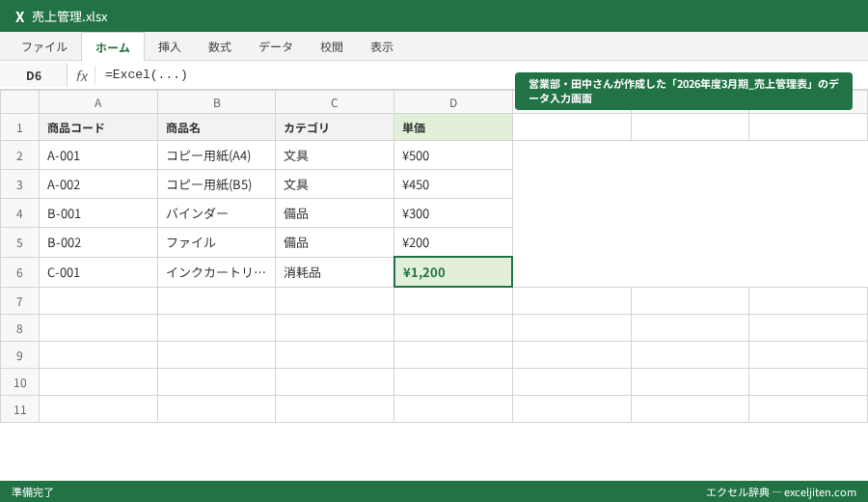Screen dimensions: 868x502
Task: Click the 商品コード header cell
Action: 98,128
